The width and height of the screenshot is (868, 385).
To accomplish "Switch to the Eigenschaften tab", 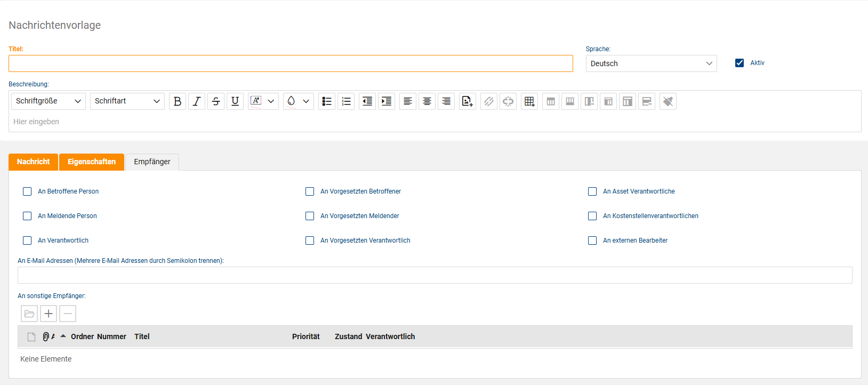I will (92, 162).
